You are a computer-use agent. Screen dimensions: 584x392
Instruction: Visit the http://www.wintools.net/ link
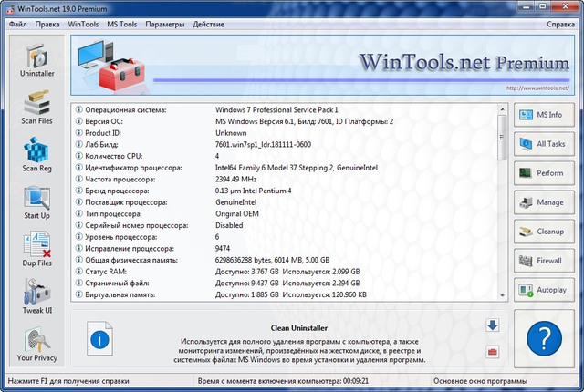point(537,88)
